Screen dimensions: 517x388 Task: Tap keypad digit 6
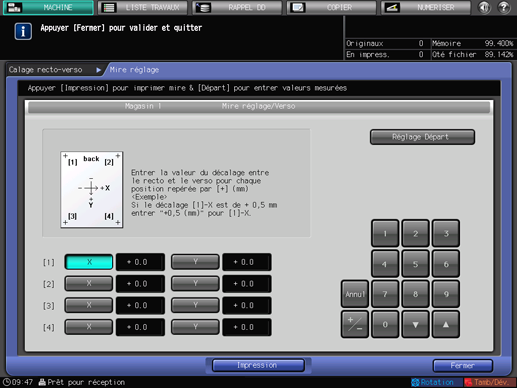(446, 264)
